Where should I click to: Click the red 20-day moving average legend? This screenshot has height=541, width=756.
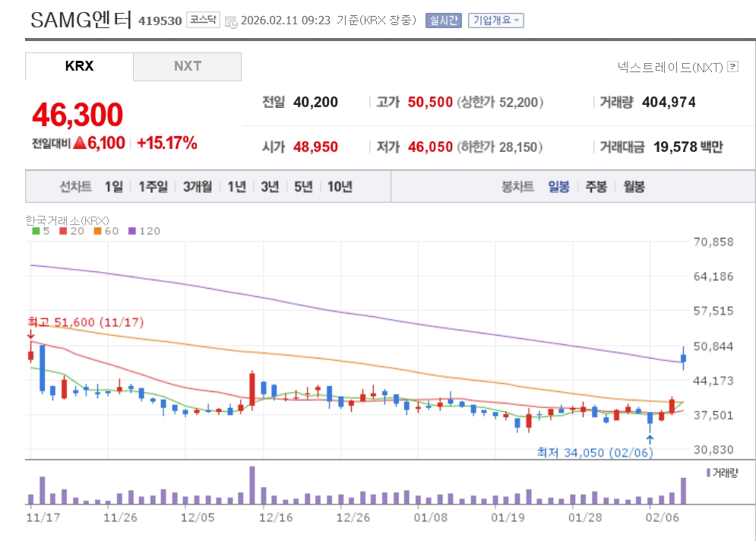pyautogui.click(x=71, y=231)
